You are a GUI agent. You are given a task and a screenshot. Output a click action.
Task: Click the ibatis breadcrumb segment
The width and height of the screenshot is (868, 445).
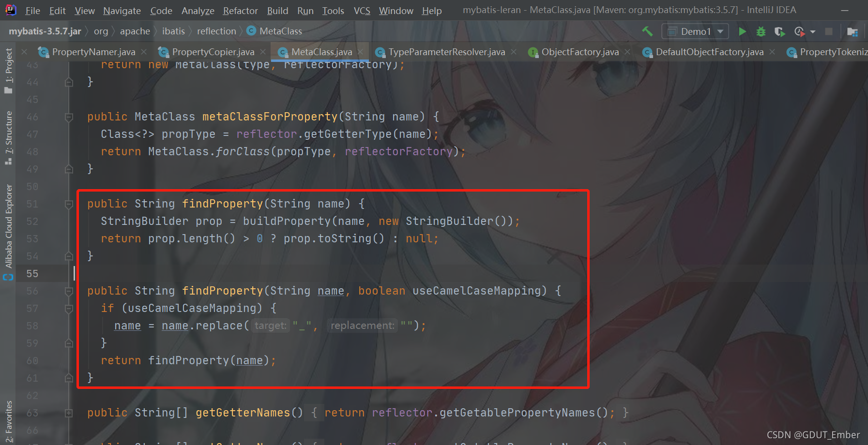click(x=173, y=31)
